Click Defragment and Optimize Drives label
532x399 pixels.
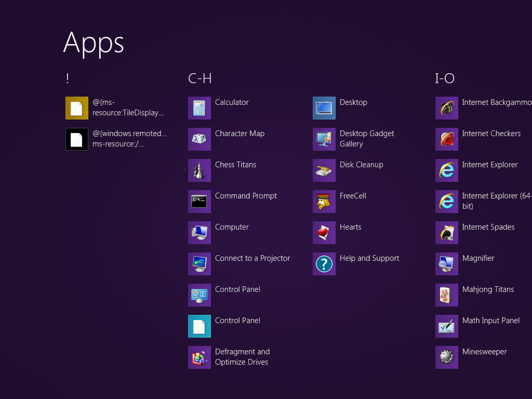coord(242,357)
